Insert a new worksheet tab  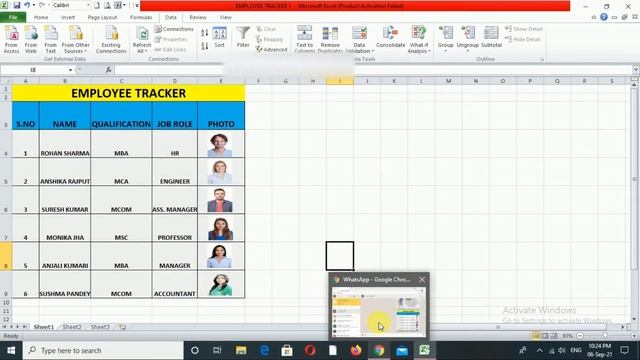pyautogui.click(x=122, y=327)
